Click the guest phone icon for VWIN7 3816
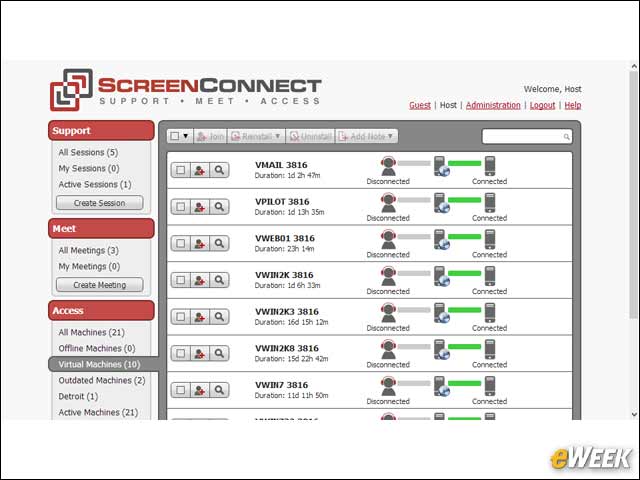The width and height of the screenshot is (640, 480). pos(490,386)
